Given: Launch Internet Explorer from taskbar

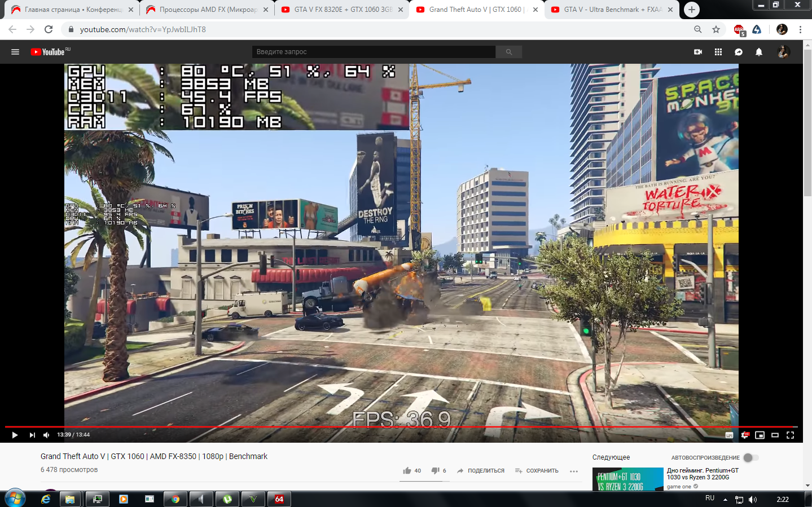Looking at the screenshot, I should [46, 499].
